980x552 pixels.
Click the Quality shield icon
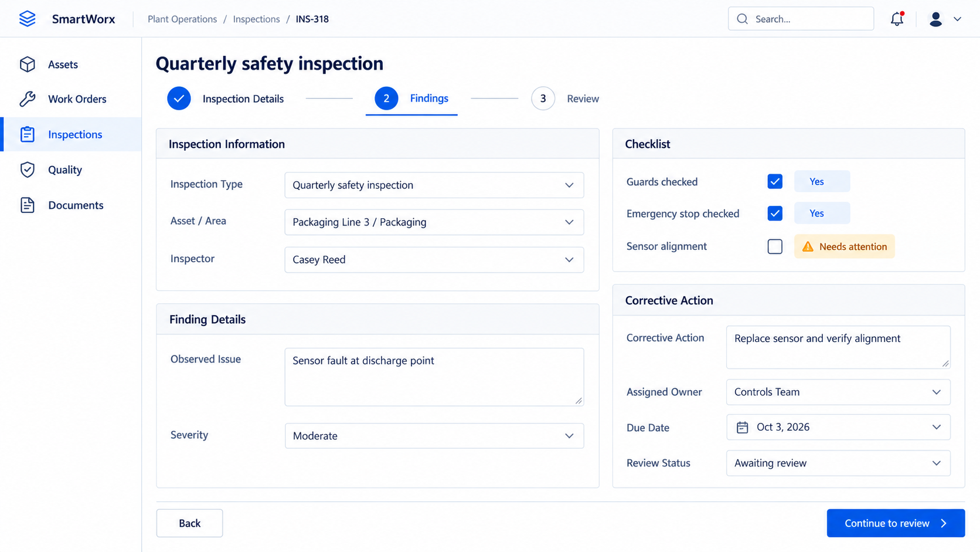[28, 170]
